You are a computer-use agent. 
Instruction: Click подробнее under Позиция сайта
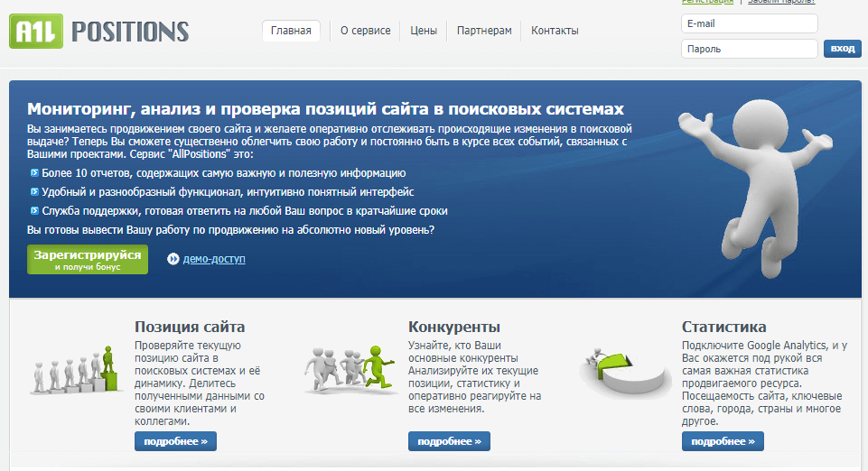[x=175, y=441]
